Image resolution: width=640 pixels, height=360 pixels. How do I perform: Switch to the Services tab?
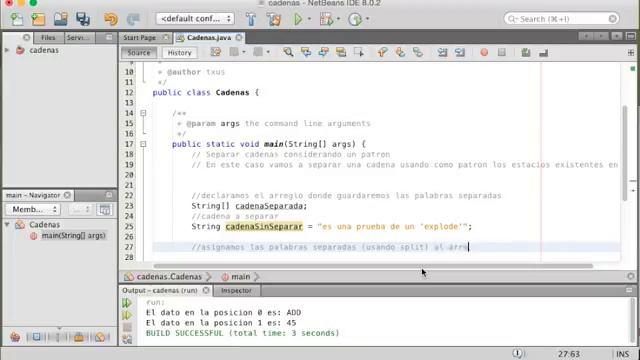(78, 38)
